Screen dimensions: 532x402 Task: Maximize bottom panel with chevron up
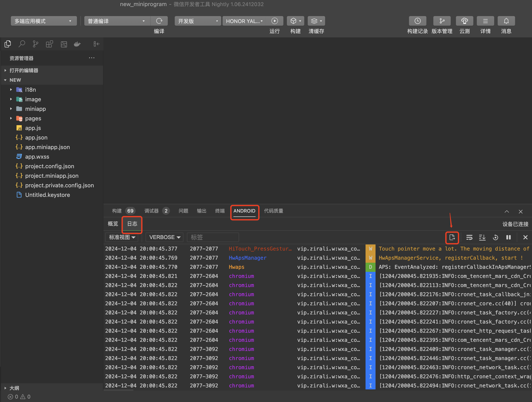pos(507,211)
